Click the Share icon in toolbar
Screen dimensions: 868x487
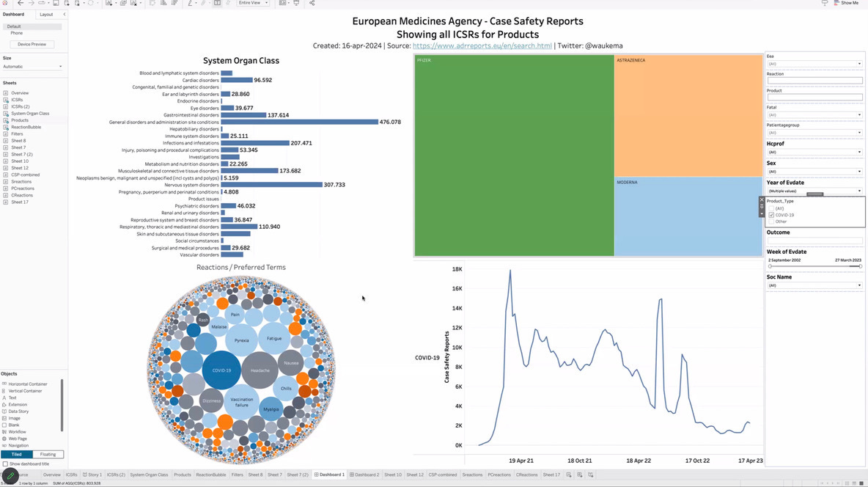(x=312, y=3)
